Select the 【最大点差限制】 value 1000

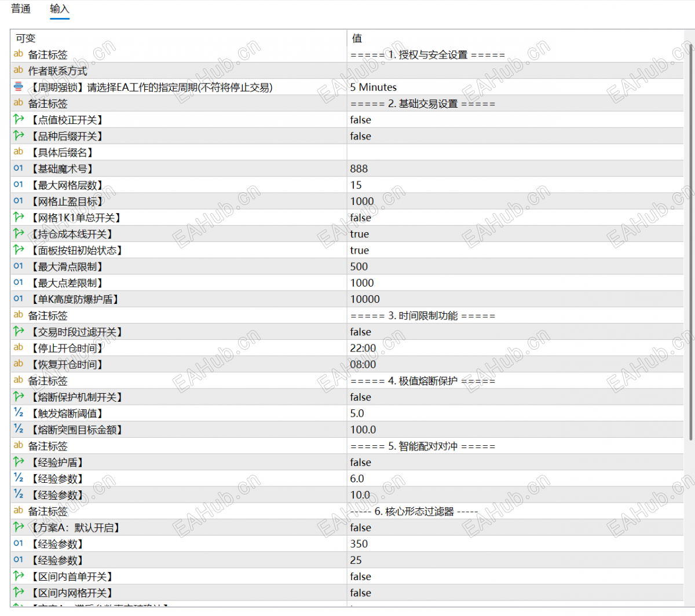pos(362,283)
